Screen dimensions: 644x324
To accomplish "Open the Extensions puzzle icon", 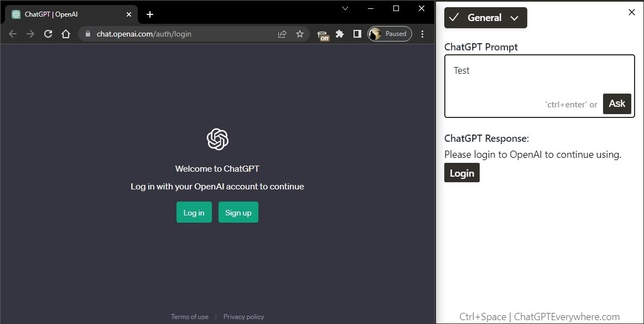I will pyautogui.click(x=340, y=34).
